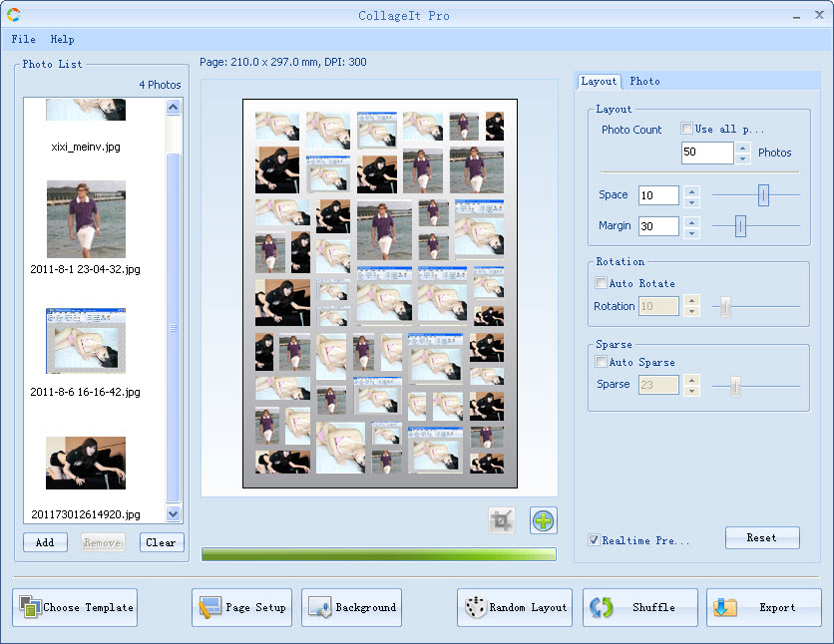Click the crop photo icon below canvas
834x644 pixels.
pos(502,520)
